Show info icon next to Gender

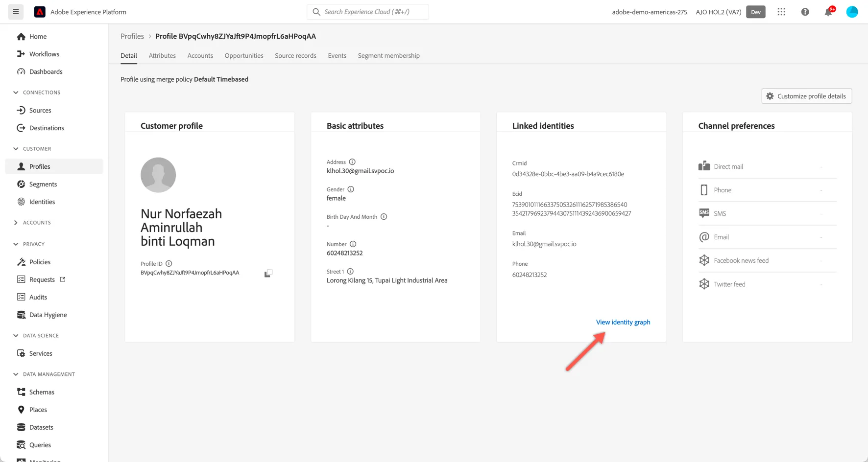pyautogui.click(x=351, y=189)
